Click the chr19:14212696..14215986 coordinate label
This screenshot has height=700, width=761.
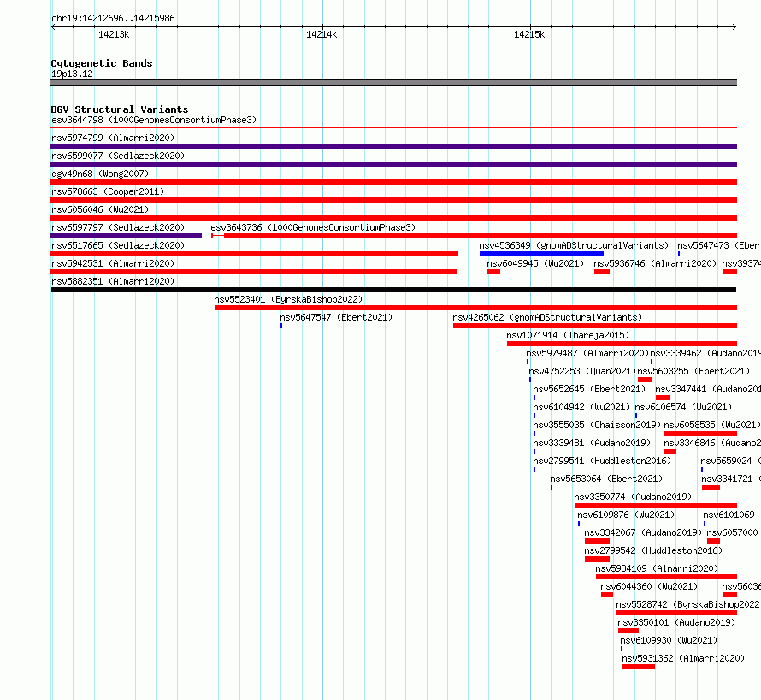tap(113, 18)
